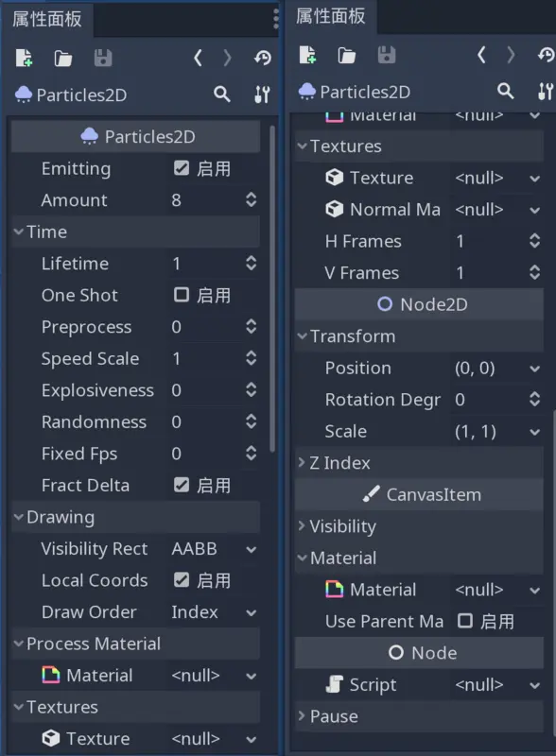Create a new resource in the Inspector
The image size is (556, 756).
click(x=24, y=57)
